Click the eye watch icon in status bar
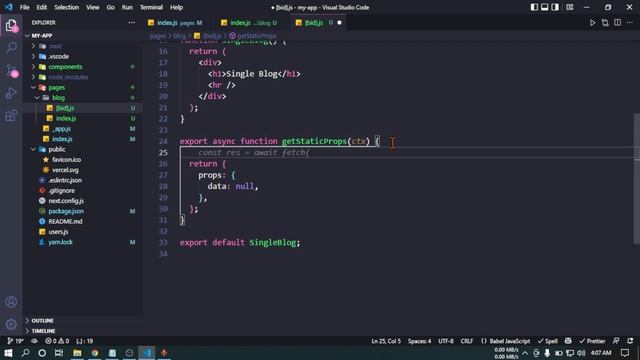The width and height of the screenshot is (640, 360). (x=34, y=341)
